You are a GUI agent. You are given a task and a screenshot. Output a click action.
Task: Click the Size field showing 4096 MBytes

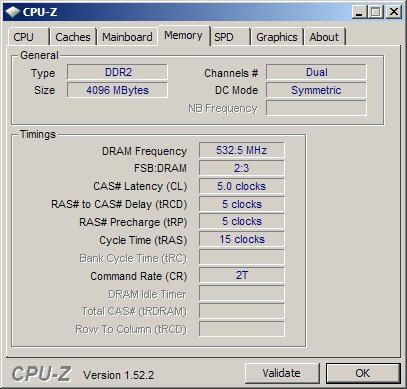pos(117,90)
